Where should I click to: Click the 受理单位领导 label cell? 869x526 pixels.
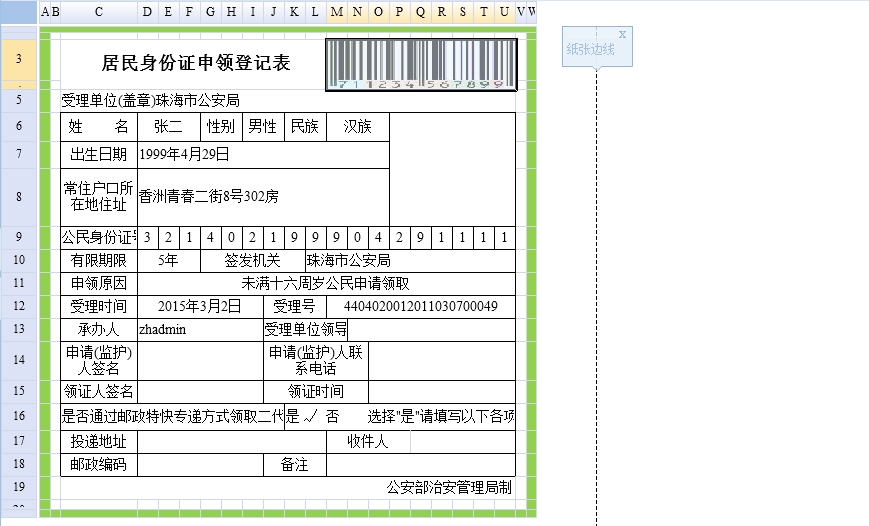click(305, 330)
